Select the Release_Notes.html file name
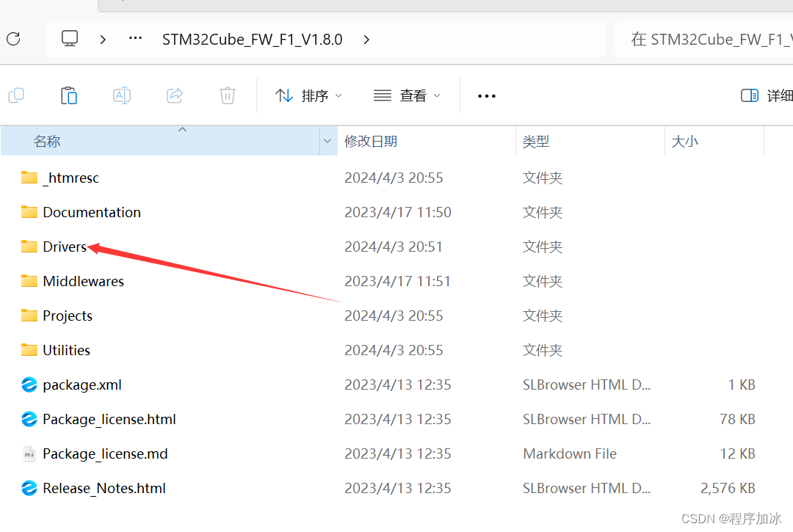793x532 pixels. point(104,488)
